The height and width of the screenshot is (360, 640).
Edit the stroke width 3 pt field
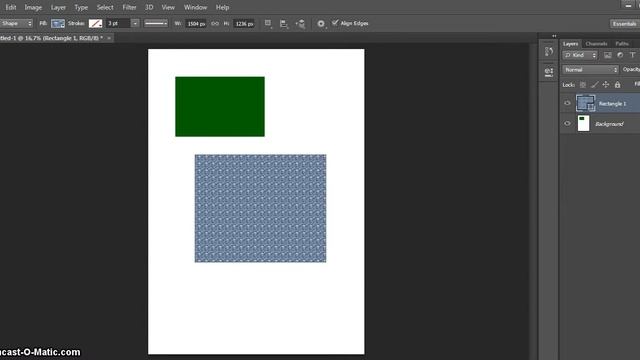click(x=118, y=24)
